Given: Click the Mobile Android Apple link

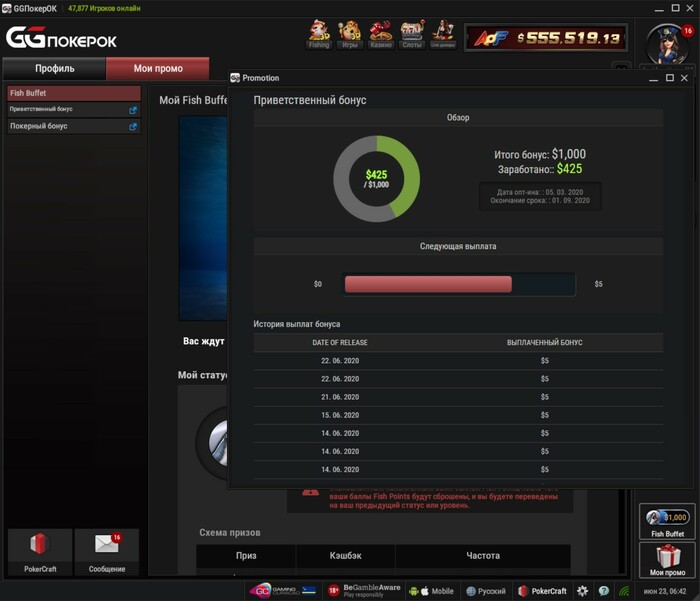Looking at the screenshot, I should click(431, 591).
